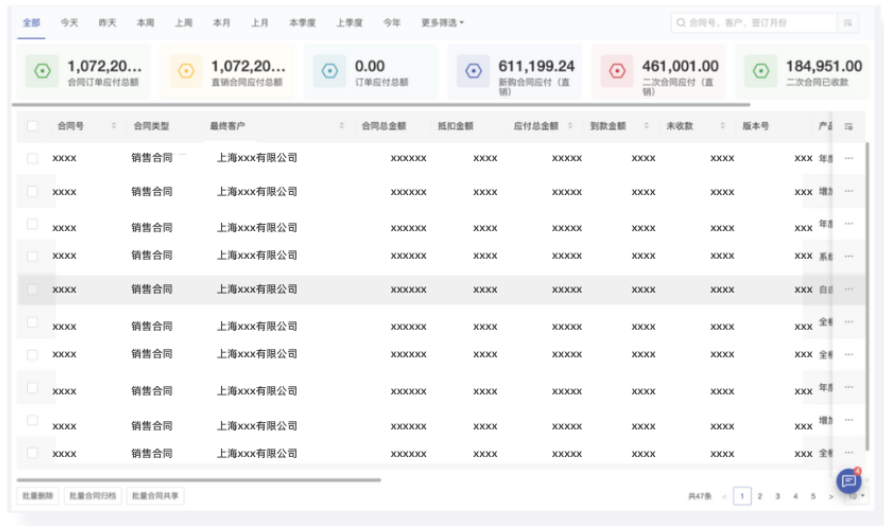The height and width of the screenshot is (526, 884).
Task: Click the blue 订单应付总额 card icon
Action: click(x=329, y=71)
